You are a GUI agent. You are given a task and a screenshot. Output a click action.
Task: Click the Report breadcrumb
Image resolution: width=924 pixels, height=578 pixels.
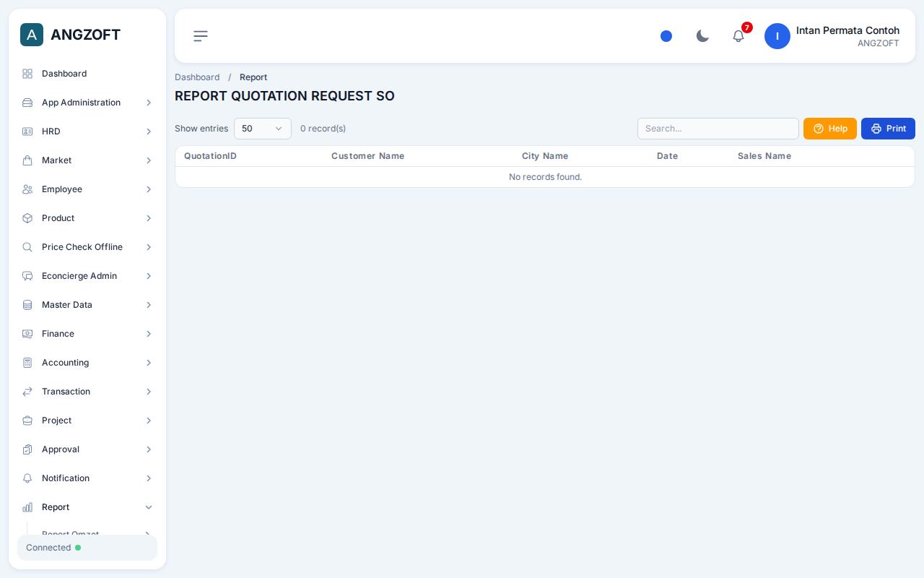click(x=253, y=77)
